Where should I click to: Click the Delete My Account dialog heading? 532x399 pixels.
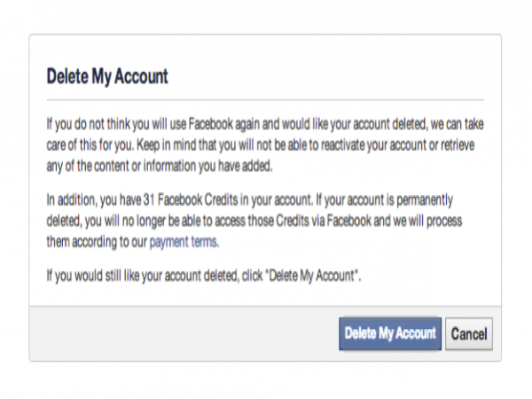107,76
